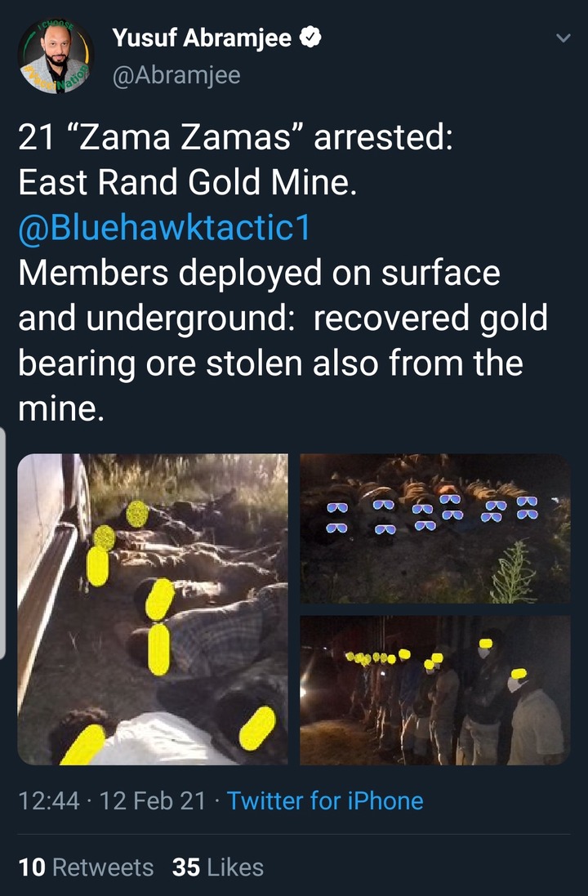Tap the blue verified badge

(x=311, y=38)
